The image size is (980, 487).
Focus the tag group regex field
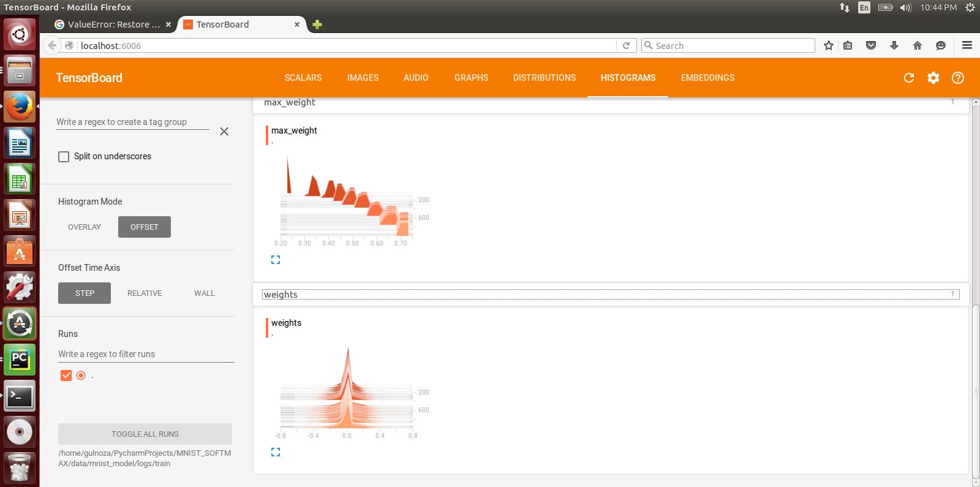(x=133, y=122)
